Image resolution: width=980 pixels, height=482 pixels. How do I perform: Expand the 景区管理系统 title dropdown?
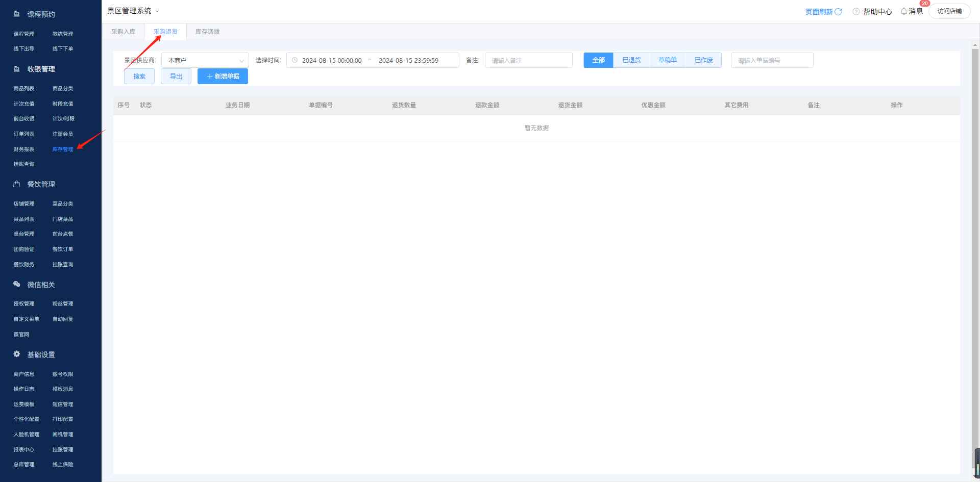click(x=157, y=11)
